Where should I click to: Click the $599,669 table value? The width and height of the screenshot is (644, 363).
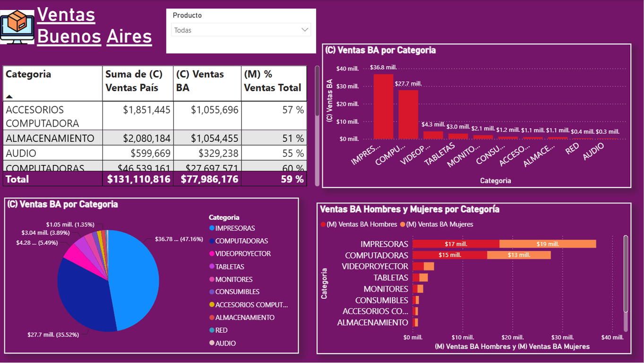(151, 153)
